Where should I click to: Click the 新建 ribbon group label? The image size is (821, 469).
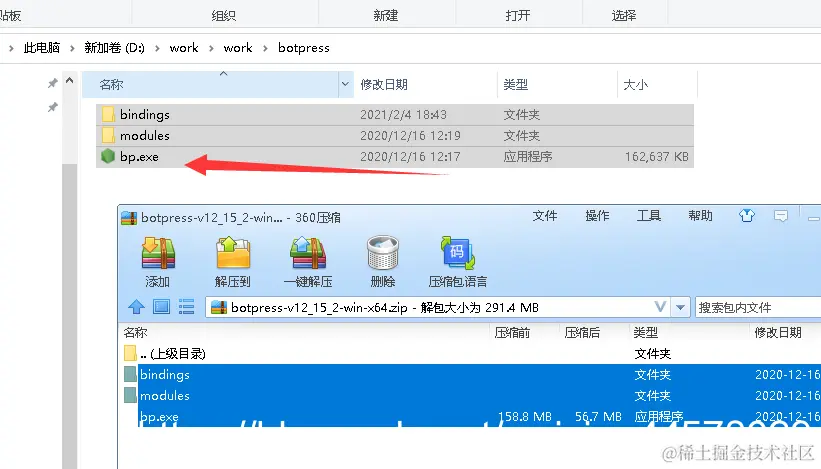pos(386,15)
